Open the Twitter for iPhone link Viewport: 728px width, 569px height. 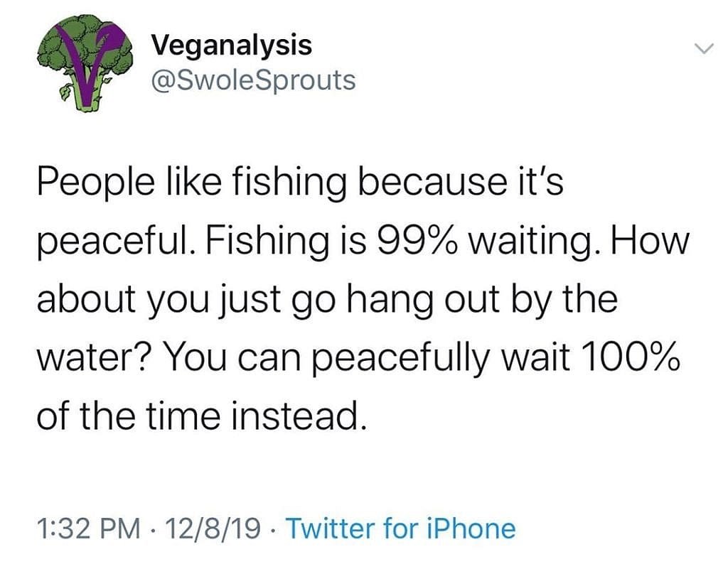[400, 529]
